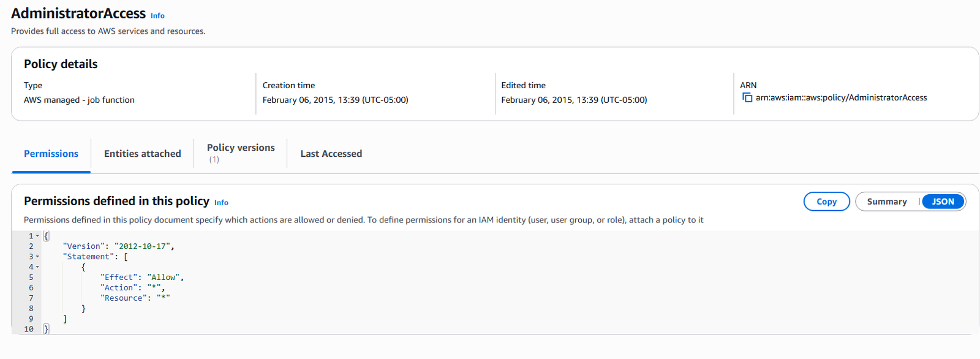Collapse the statement object fold on line 4

37,267
